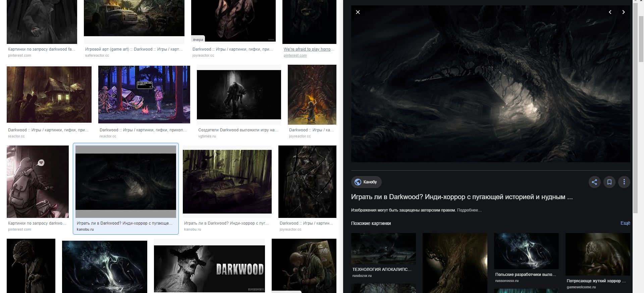Open 'Польские разработчики выло...' caption
The height and width of the screenshot is (293, 644).
526,275
